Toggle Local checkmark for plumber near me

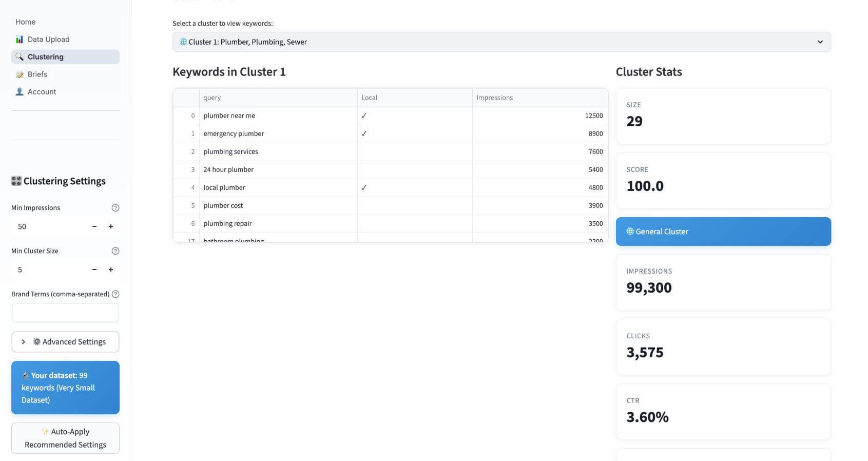click(364, 116)
